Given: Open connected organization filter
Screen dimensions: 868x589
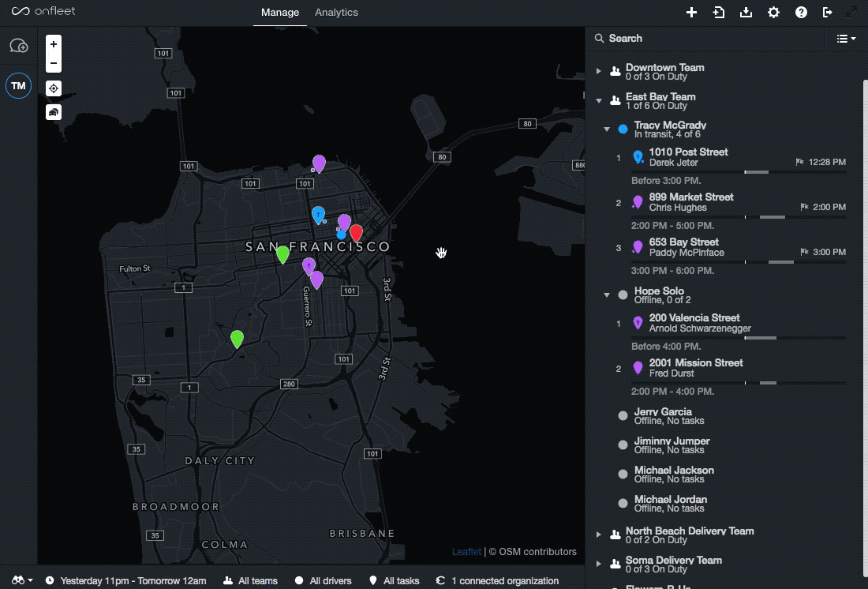Looking at the screenshot, I should point(497,580).
